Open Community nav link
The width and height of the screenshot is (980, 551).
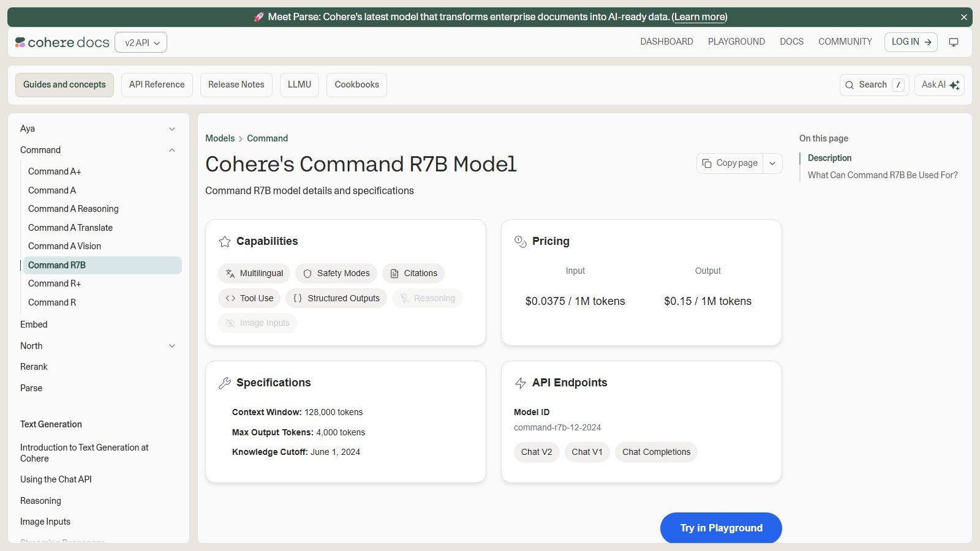845,42
